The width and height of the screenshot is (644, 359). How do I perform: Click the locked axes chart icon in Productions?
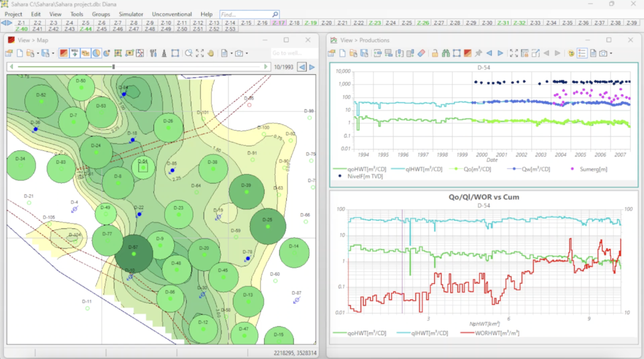(x=525, y=53)
